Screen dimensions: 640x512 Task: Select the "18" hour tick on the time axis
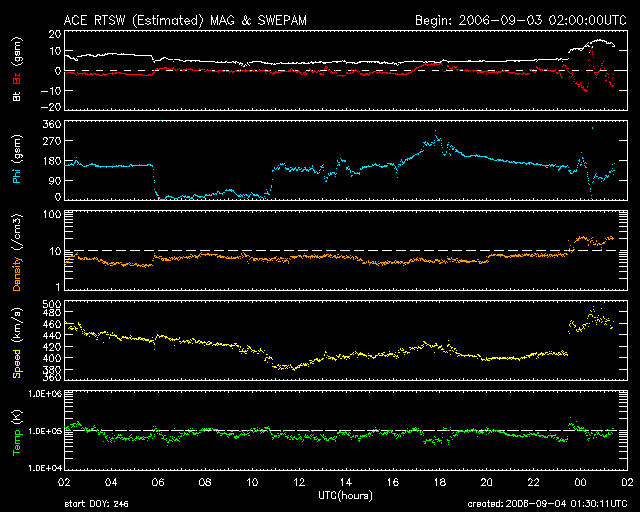click(440, 482)
